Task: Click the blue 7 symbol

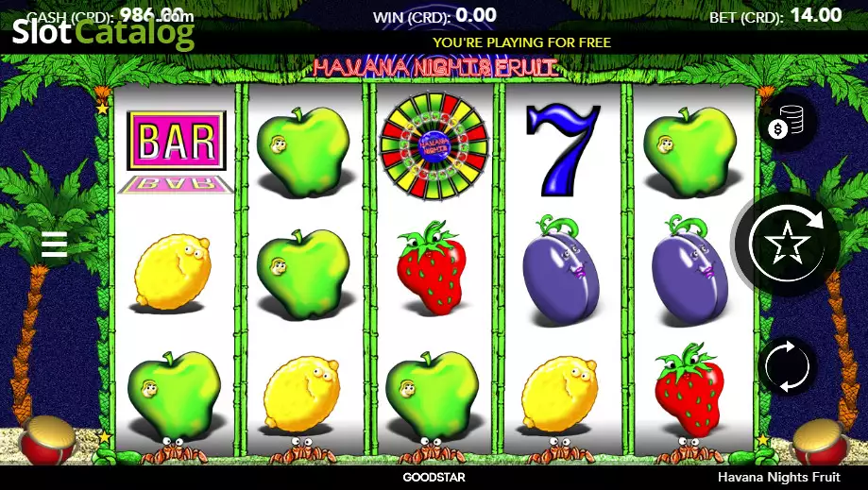Action: point(562,150)
